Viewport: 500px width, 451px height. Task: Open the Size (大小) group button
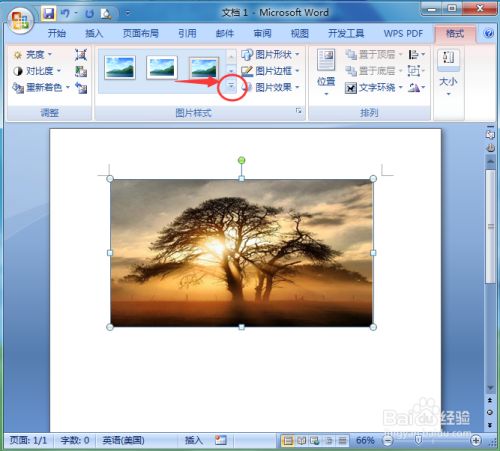pyautogui.click(x=448, y=73)
